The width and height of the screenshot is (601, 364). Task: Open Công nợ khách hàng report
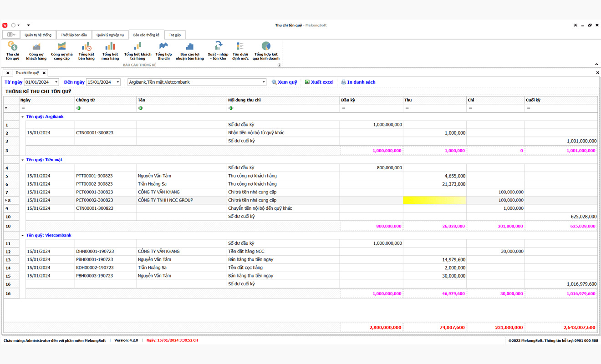36,51
